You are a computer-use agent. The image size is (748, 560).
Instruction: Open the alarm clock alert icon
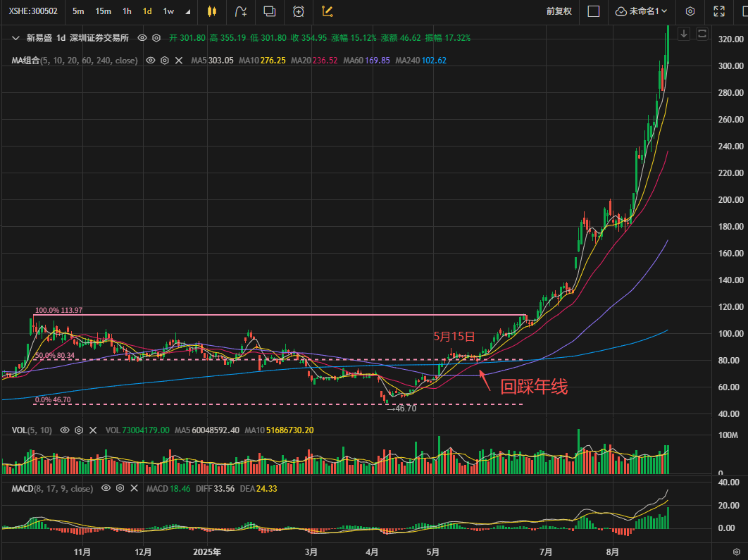[x=299, y=11]
